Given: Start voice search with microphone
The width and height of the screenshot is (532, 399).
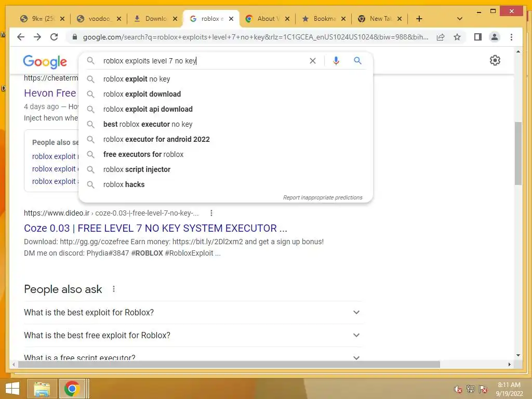Looking at the screenshot, I should tap(336, 61).
